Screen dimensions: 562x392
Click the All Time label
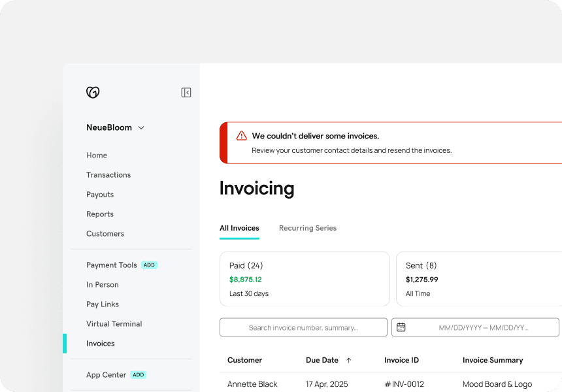pyautogui.click(x=418, y=294)
